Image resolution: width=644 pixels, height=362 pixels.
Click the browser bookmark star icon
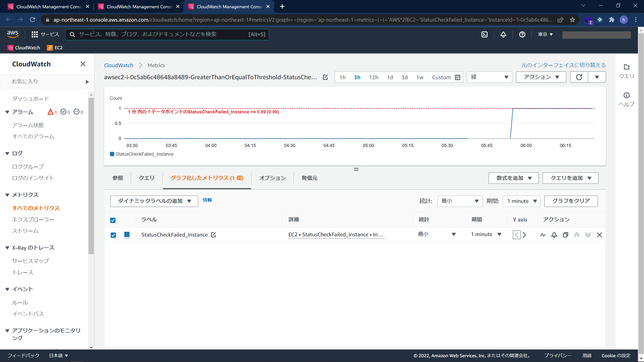coord(572,20)
